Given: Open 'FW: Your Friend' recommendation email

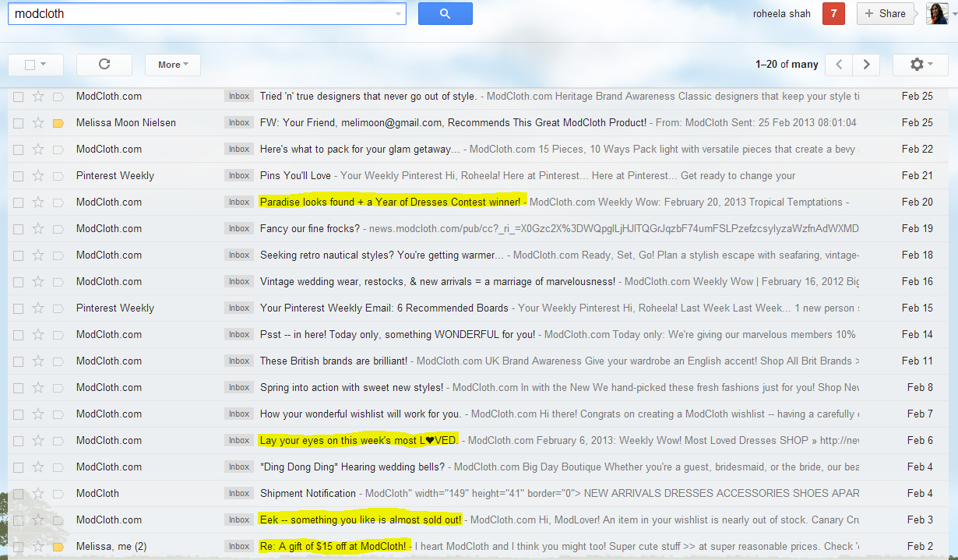Looking at the screenshot, I should [453, 122].
